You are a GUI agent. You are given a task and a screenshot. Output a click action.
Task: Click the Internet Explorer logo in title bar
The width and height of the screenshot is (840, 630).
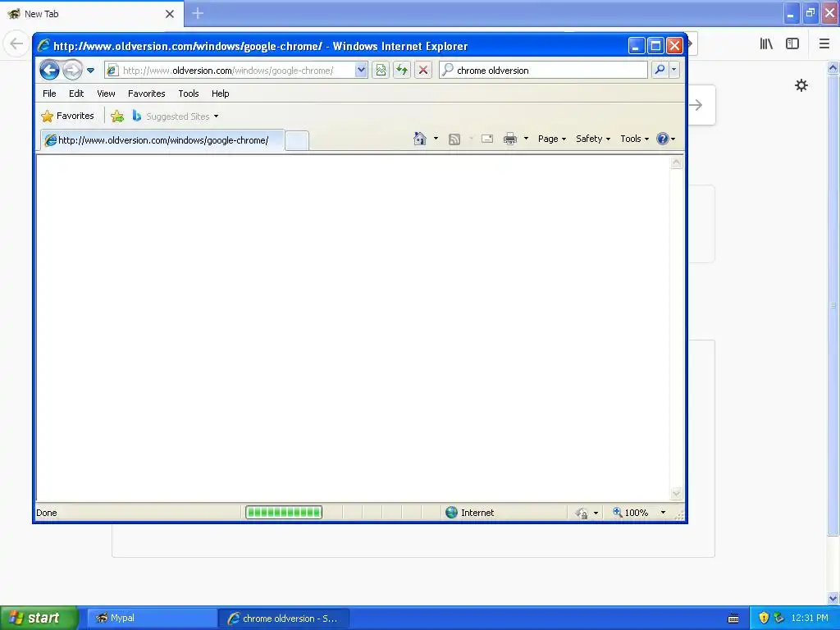[43, 46]
